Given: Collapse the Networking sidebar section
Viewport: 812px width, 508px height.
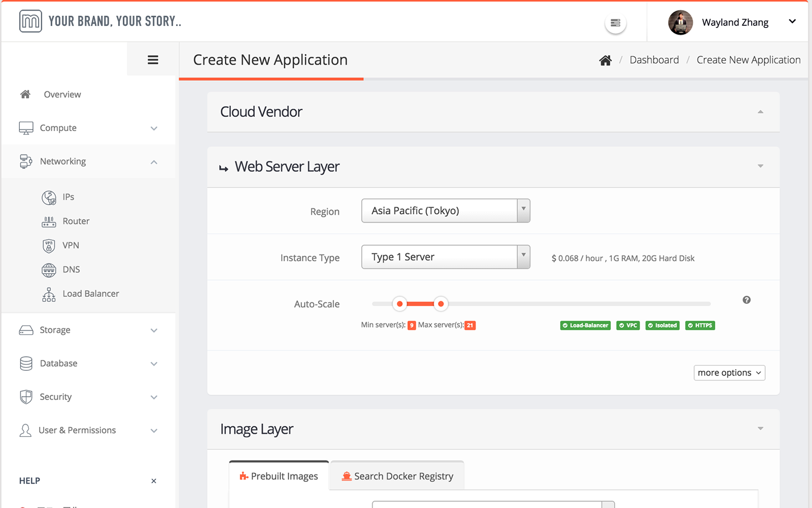Looking at the screenshot, I should 154,162.
